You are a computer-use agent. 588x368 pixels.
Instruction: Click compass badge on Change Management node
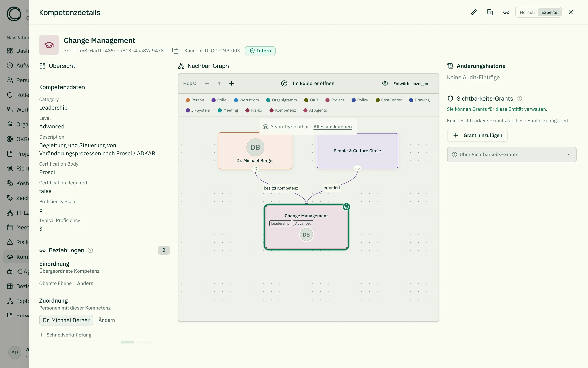pyautogui.click(x=346, y=207)
